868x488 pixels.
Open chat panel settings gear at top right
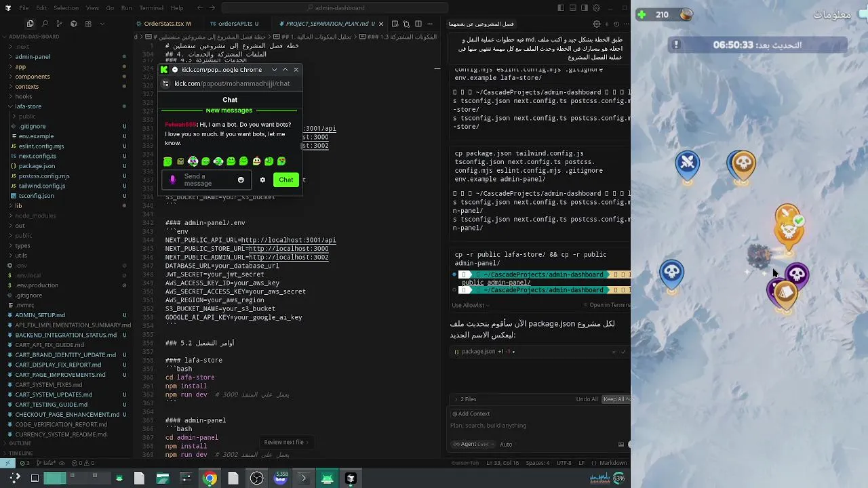597,24
